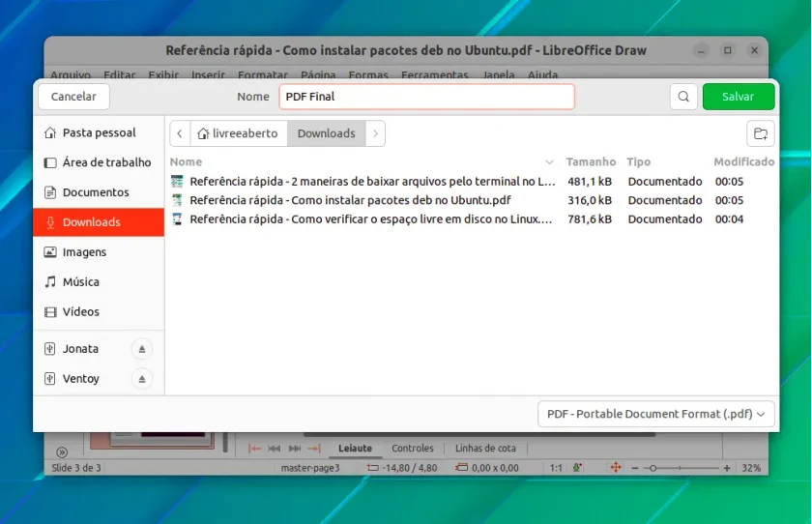Click the 481,1 kB size cell
This screenshot has width=812, height=524.
590,182
